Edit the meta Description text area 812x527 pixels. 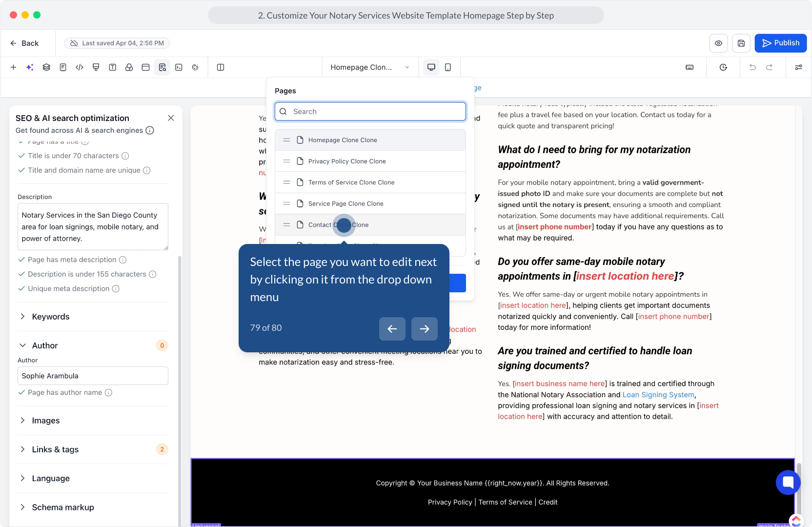(93, 227)
